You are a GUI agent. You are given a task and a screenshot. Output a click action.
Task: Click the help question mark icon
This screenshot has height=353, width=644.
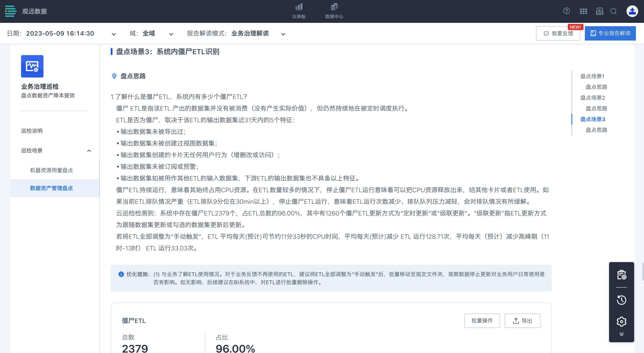566,11
